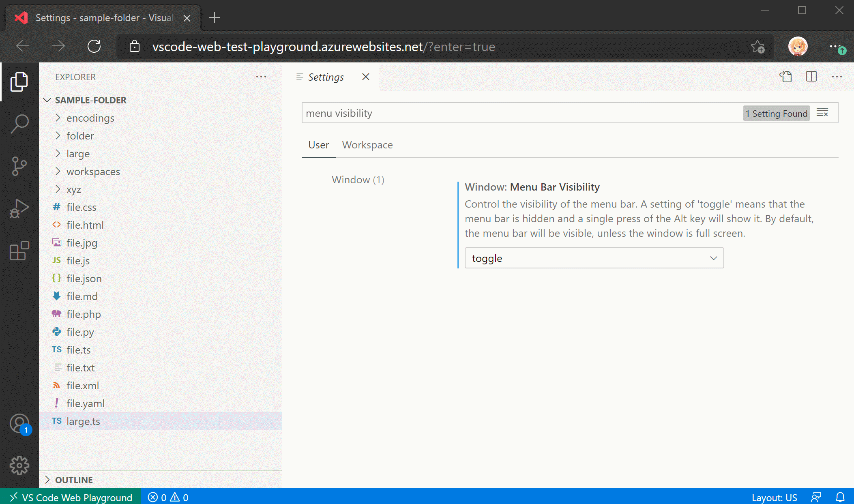Open the Accounts menu in the activity bar
This screenshot has width=854, height=504.
(19, 424)
